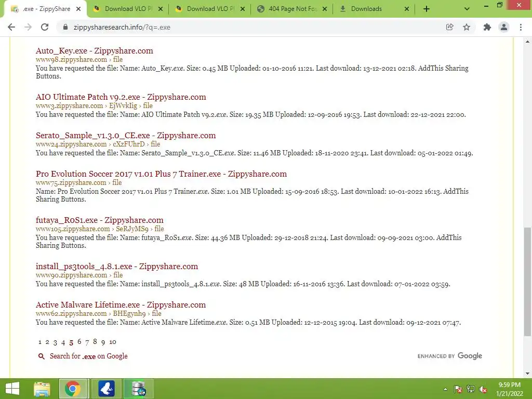Viewport: 532px width, 399px height.
Task: Open Chrome profile avatar
Action: 504,27
